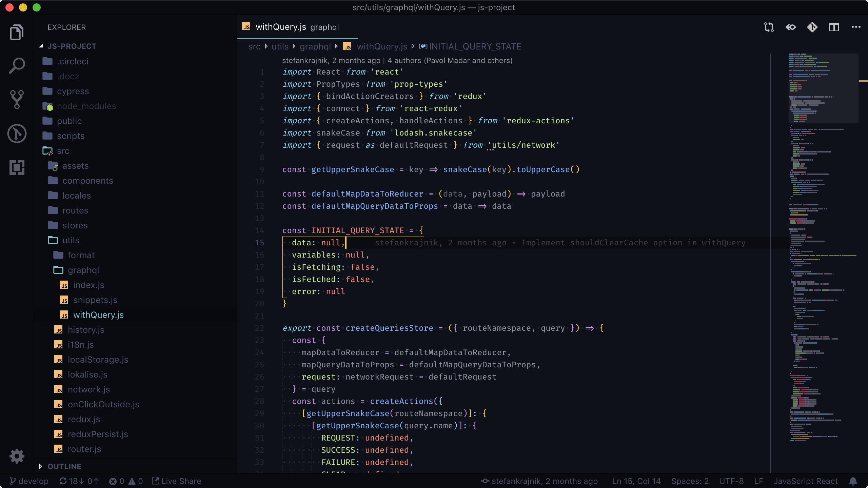The width and height of the screenshot is (868, 488).
Task: Open the Explorer view in activity bar
Action: click(x=17, y=32)
